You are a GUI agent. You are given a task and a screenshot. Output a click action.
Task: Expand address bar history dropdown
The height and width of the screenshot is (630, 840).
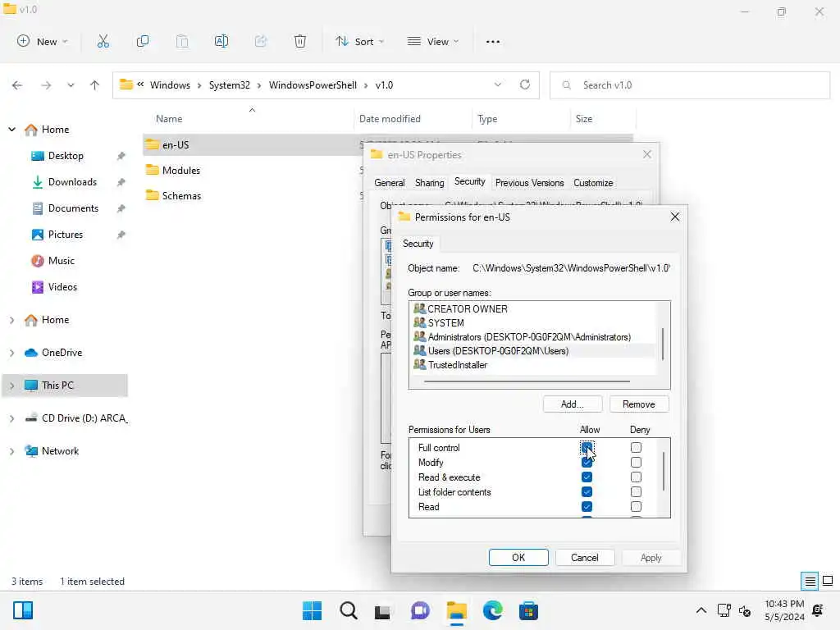pyautogui.click(x=498, y=84)
